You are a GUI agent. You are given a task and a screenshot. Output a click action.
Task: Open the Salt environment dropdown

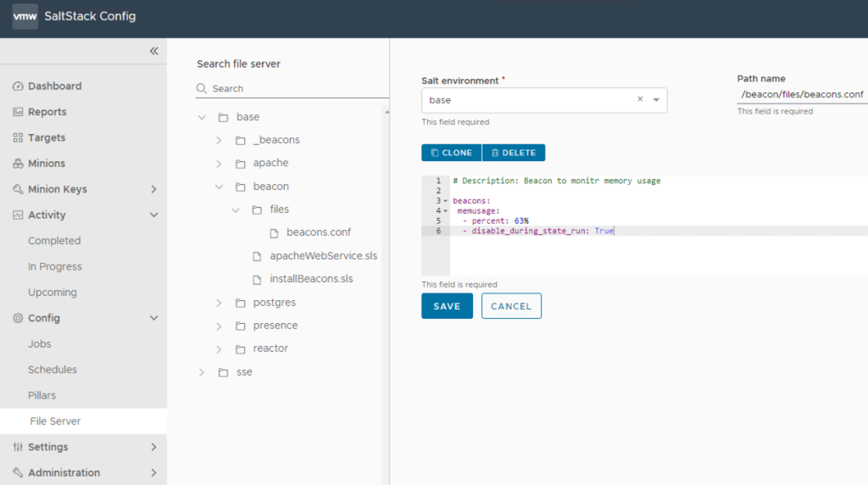tap(656, 100)
